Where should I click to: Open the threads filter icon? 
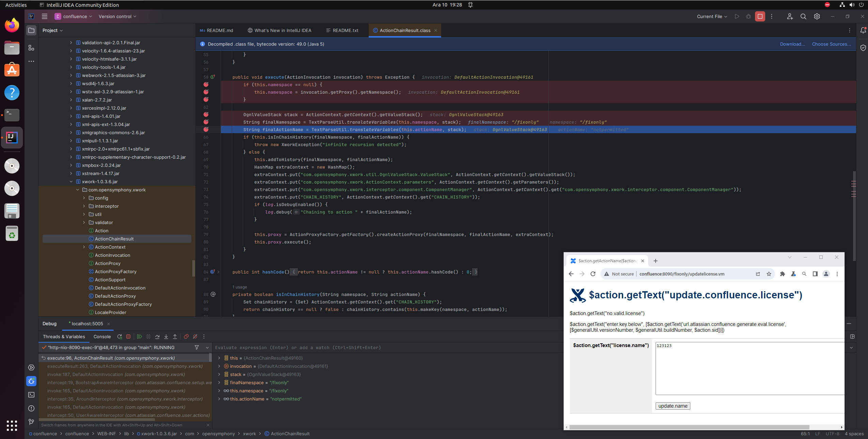tap(197, 347)
